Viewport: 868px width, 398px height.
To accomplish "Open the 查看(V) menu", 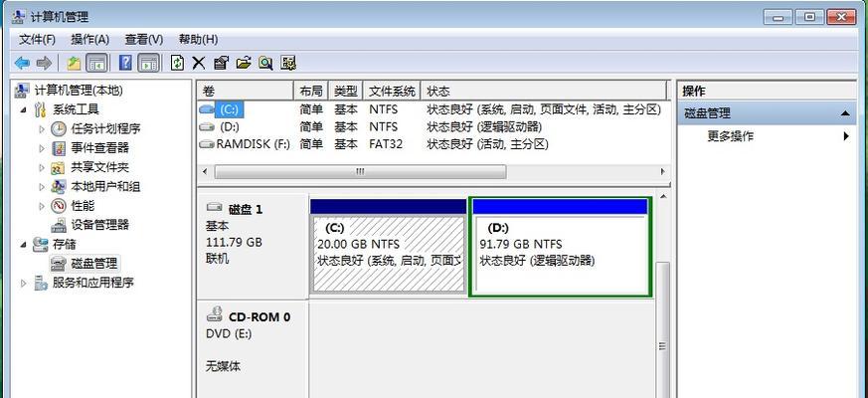I will (144, 40).
